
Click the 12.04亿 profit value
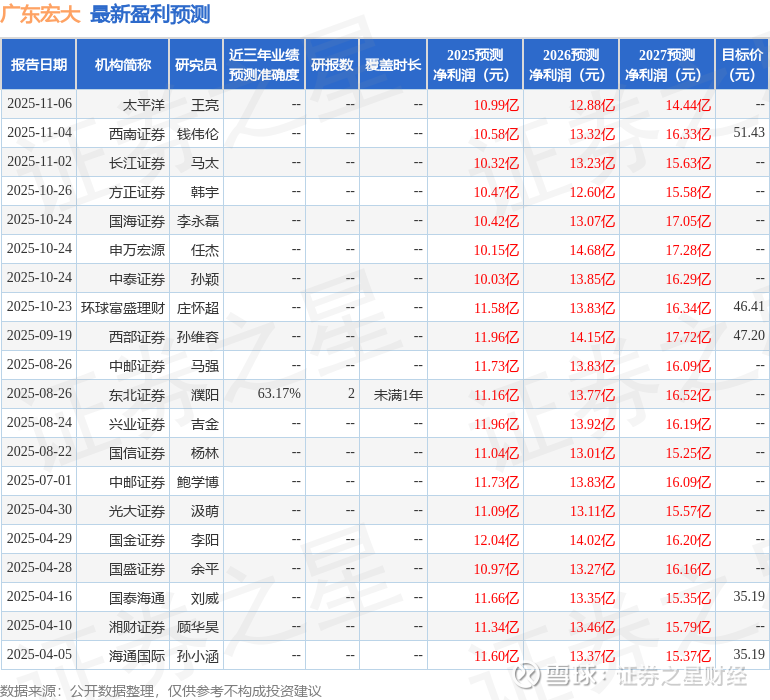pyautogui.click(x=496, y=539)
